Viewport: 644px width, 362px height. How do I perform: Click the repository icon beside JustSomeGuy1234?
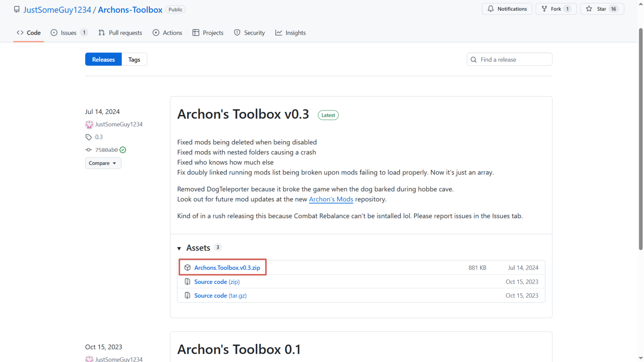(x=17, y=9)
